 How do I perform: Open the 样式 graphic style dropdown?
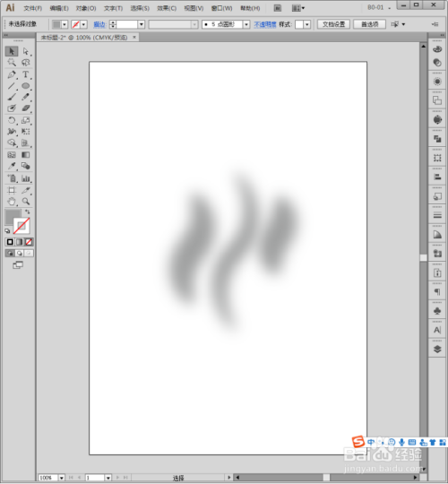point(306,24)
